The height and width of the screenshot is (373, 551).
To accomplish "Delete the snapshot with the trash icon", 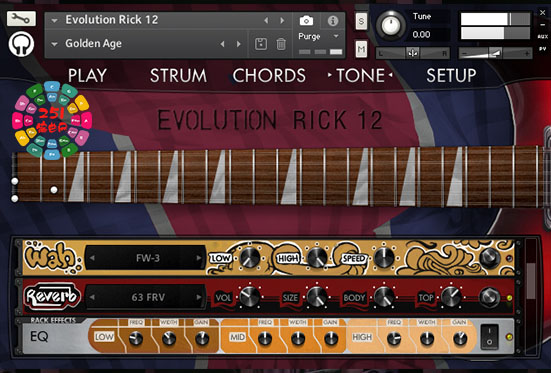I will (281, 44).
